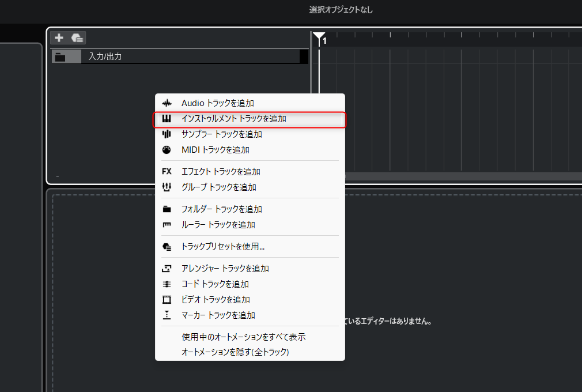
Task: Select 使用中のオートメーションをすべて表示
Action: point(250,337)
